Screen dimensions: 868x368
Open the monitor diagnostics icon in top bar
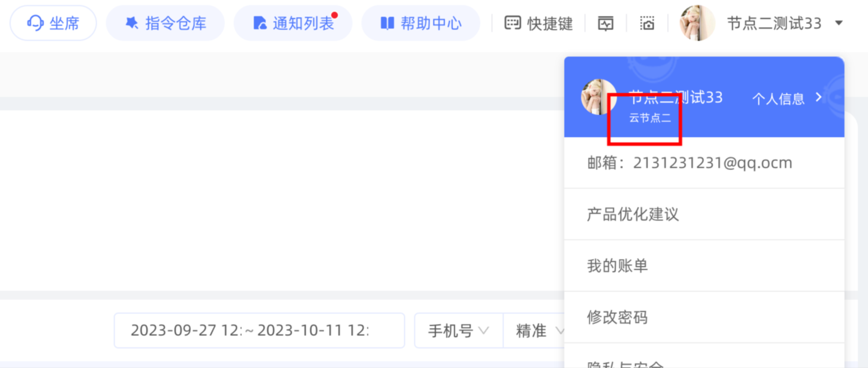click(606, 24)
